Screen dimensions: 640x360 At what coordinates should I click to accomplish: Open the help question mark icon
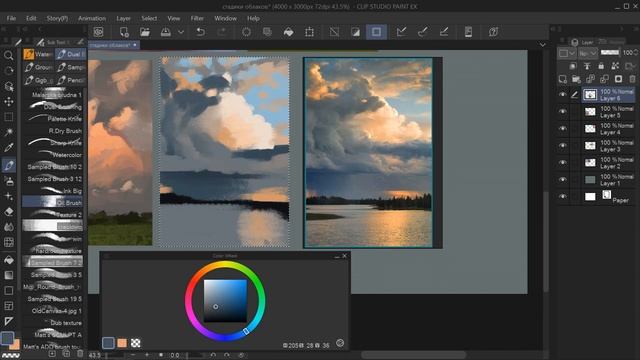(493, 32)
